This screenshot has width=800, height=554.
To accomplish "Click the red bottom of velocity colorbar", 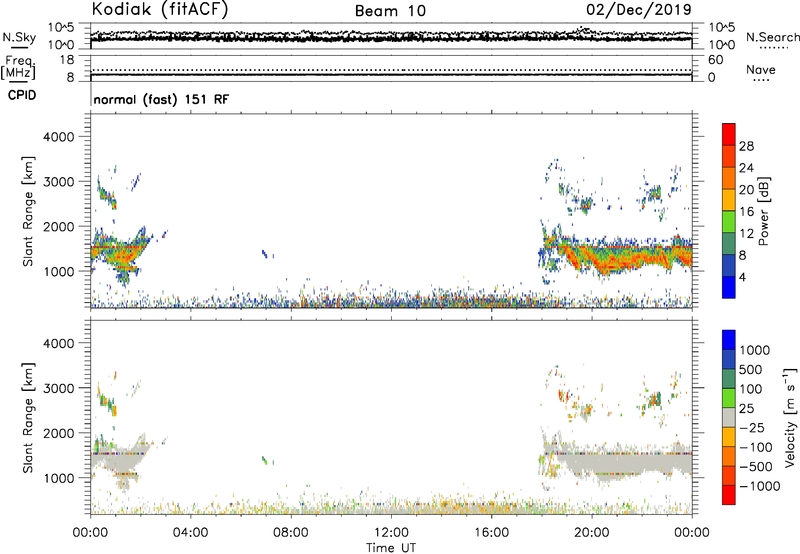I will coord(729,495).
